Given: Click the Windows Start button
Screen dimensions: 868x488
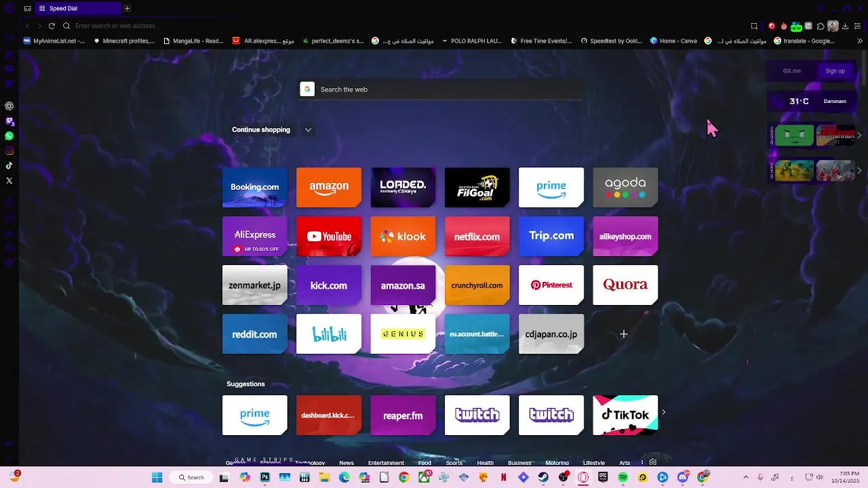Looking at the screenshot, I should [157, 477].
